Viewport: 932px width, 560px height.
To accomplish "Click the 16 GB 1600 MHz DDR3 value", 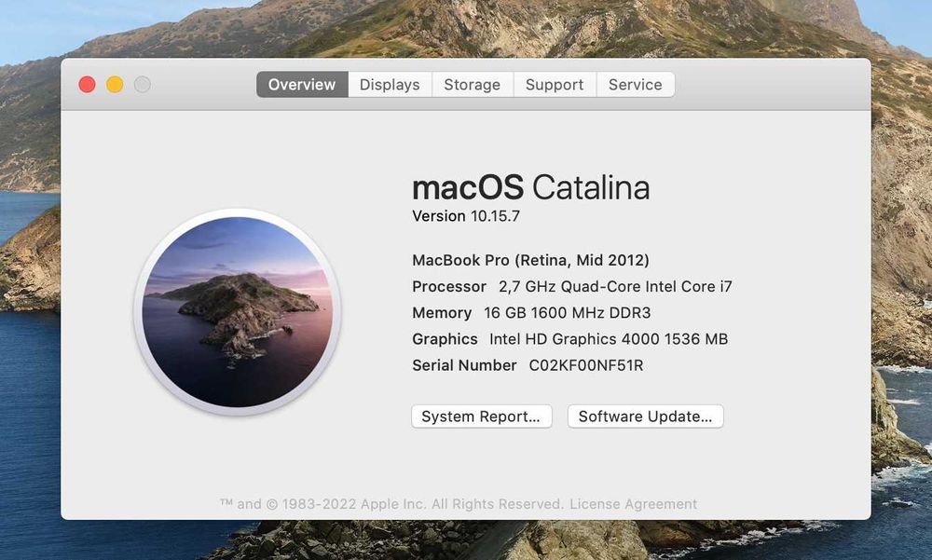I will (x=567, y=313).
